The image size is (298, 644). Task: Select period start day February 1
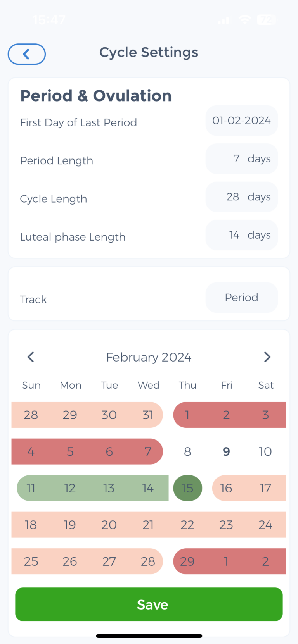coord(187,415)
